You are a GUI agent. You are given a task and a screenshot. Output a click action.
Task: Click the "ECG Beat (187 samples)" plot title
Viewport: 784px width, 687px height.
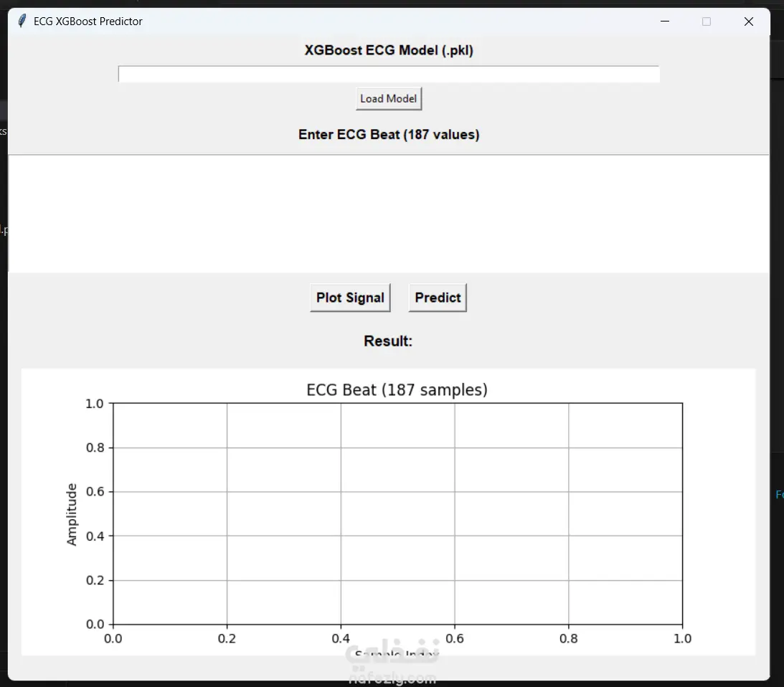click(x=397, y=389)
